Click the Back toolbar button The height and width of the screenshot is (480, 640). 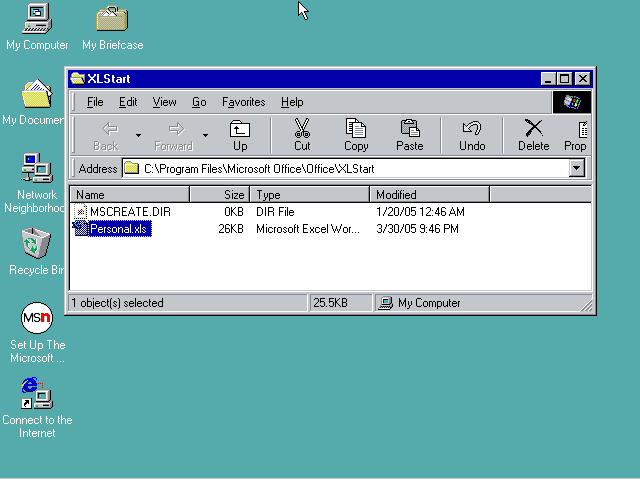click(106, 136)
